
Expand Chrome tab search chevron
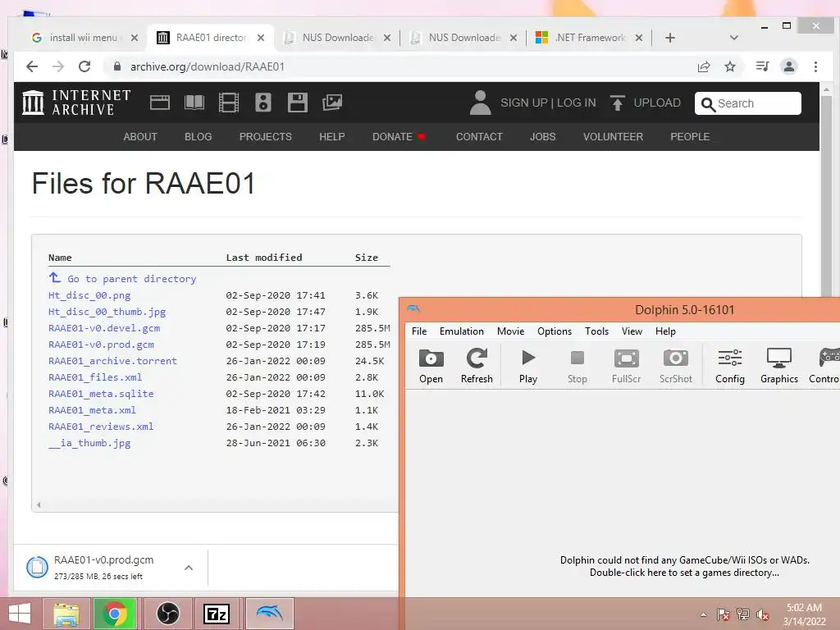point(734,38)
